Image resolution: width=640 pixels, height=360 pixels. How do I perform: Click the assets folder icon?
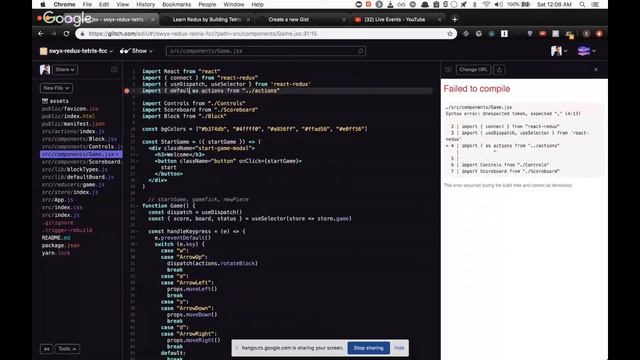(45, 101)
